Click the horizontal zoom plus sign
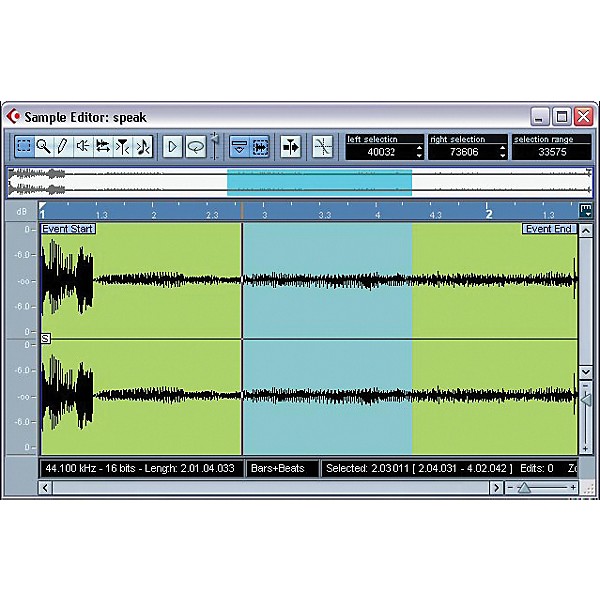The width and height of the screenshot is (600, 600). tap(573, 488)
